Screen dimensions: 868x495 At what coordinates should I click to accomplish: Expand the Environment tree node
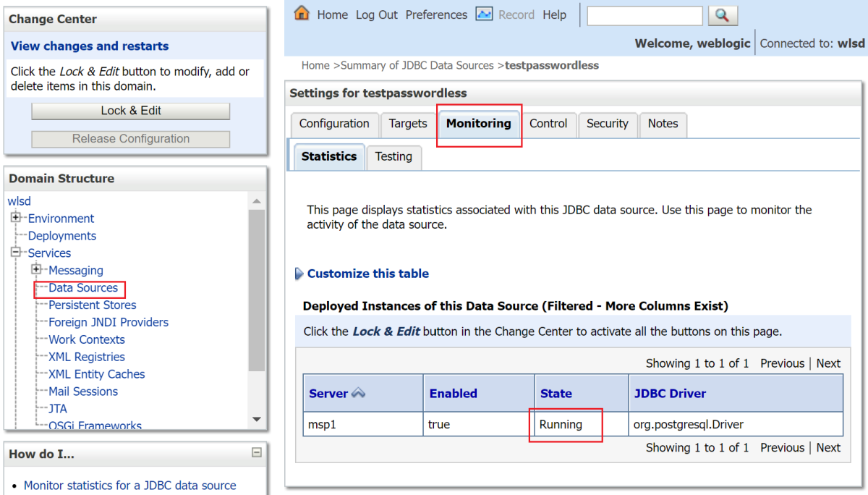pos(15,218)
